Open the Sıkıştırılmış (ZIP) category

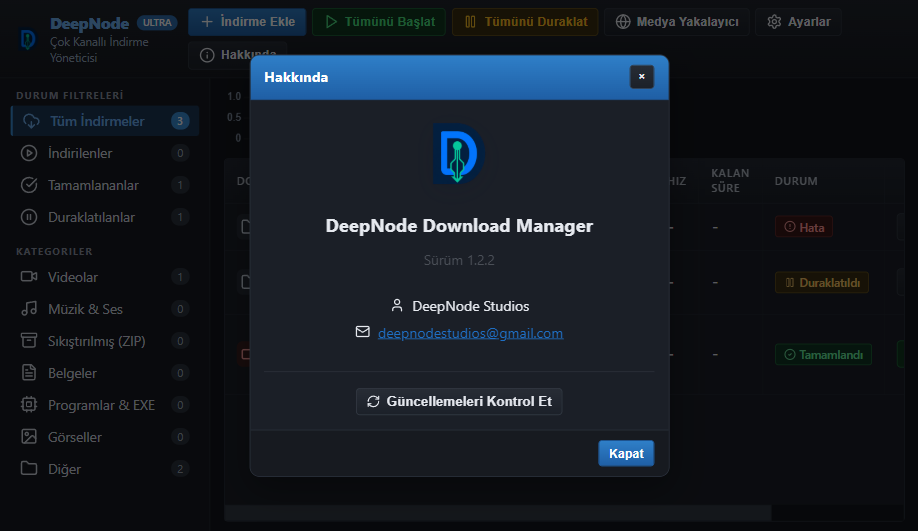click(x=105, y=341)
